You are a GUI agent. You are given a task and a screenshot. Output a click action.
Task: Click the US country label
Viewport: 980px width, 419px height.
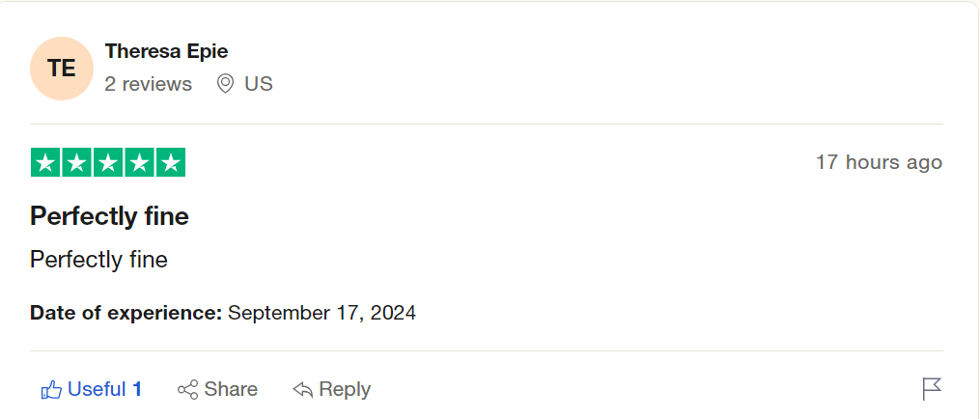click(x=259, y=84)
